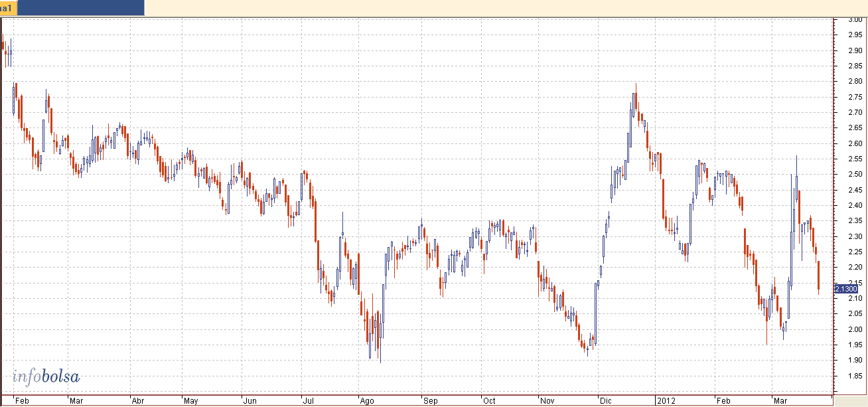The width and height of the screenshot is (868, 407).
Task: Click the 2012 year label on time axis
Action: [x=666, y=401]
